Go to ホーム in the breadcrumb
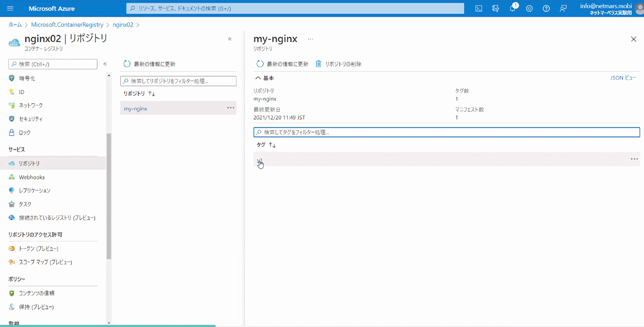 pos(15,25)
